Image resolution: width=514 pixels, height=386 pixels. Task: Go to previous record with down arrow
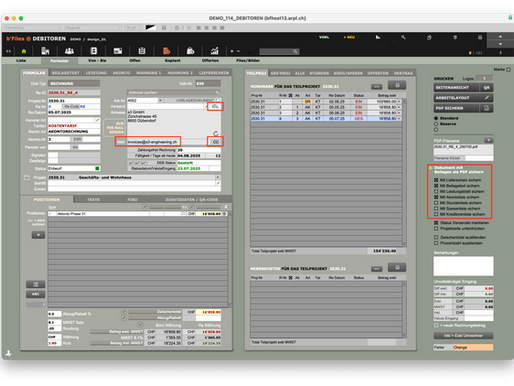pos(500,44)
